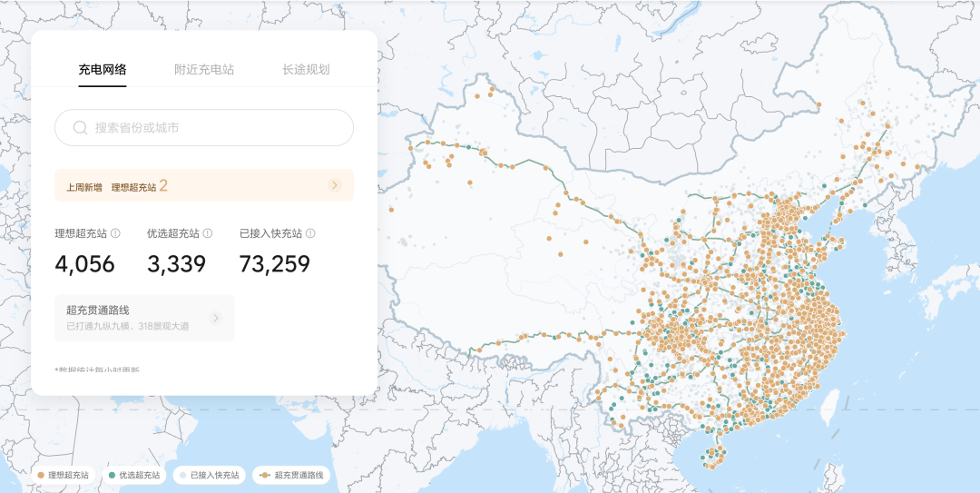The image size is (980, 493).
Task: Toggle the 理想超充站 legend filter
Action: 64,475
